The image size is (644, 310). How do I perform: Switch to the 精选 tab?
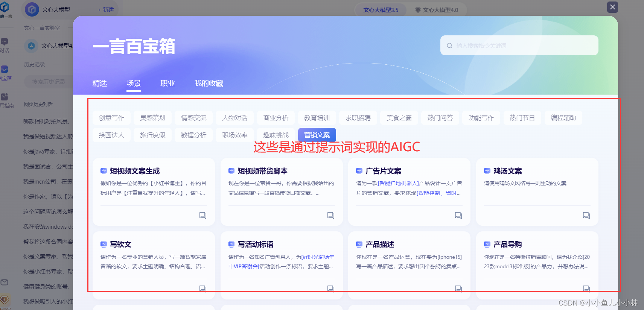pos(100,83)
